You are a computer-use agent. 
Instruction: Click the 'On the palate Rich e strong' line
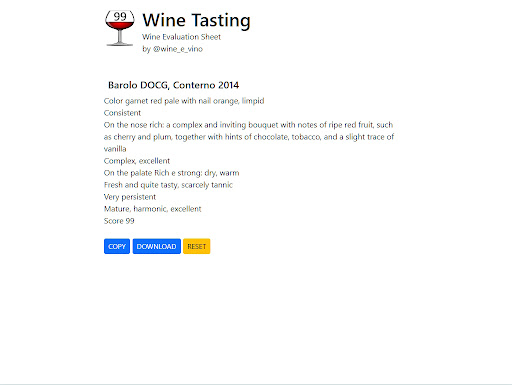click(x=171, y=173)
